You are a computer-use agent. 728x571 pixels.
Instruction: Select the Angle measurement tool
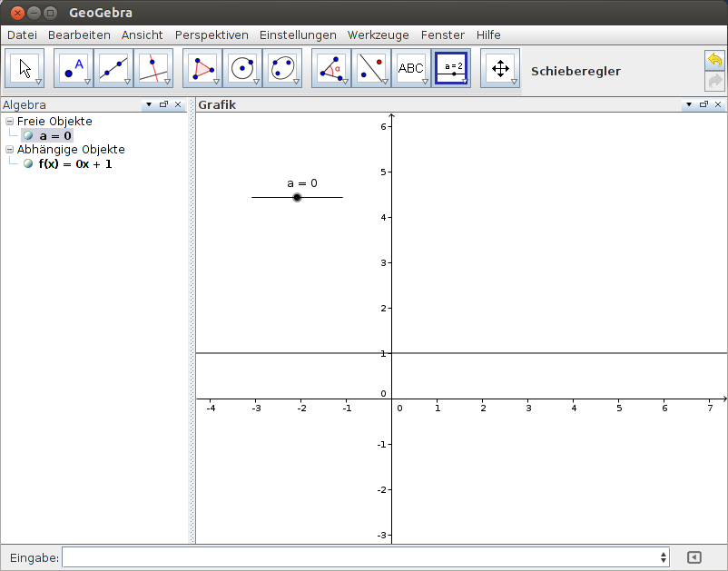coord(329,66)
